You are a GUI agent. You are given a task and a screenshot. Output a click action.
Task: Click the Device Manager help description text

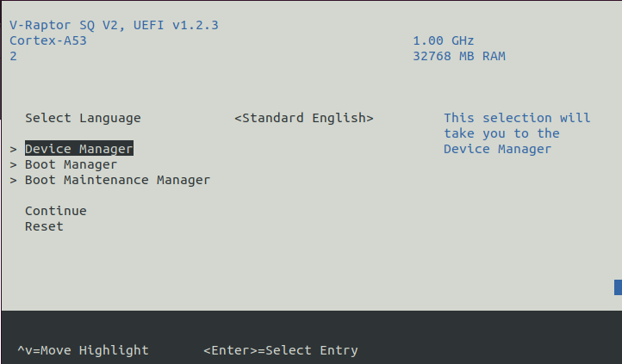pos(517,133)
